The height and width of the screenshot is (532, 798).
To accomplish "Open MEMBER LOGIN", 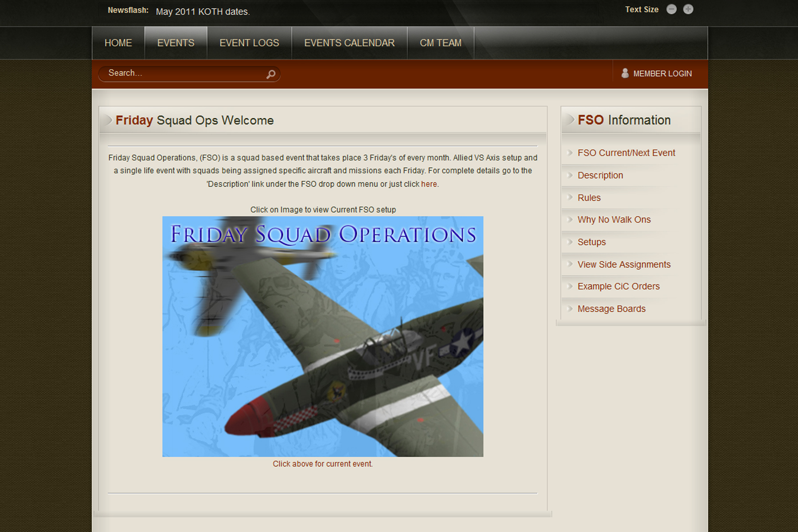I will tap(662, 74).
